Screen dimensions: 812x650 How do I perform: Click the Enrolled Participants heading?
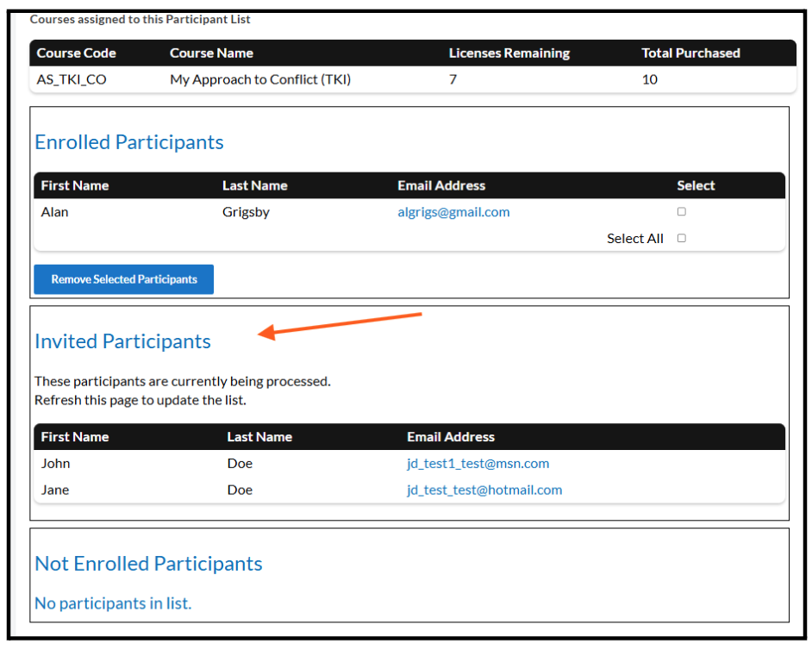(129, 142)
